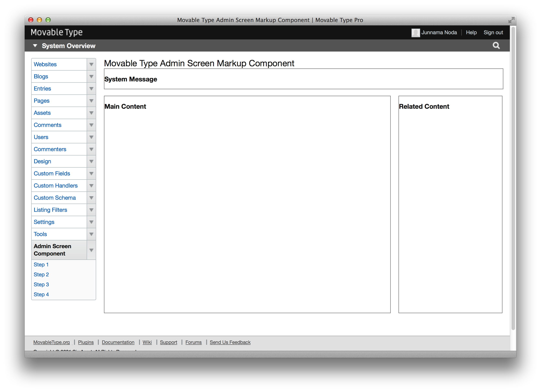Expand the Comments menu arrow
The width and height of the screenshot is (541, 392).
pyautogui.click(x=91, y=125)
